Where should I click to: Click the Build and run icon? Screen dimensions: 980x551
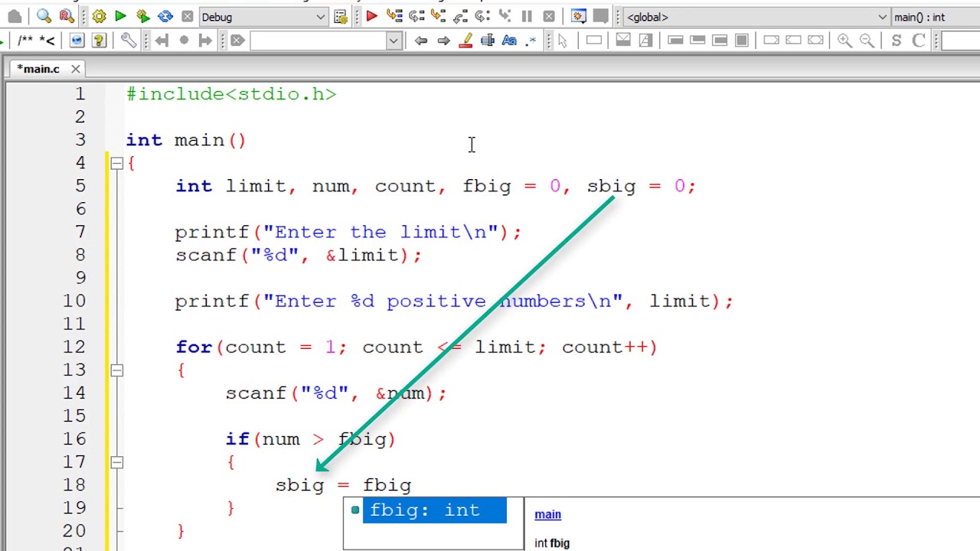[142, 16]
